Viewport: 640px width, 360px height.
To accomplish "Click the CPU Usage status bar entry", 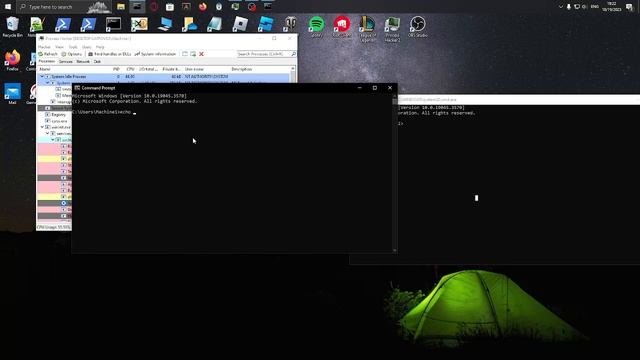I will (53, 227).
